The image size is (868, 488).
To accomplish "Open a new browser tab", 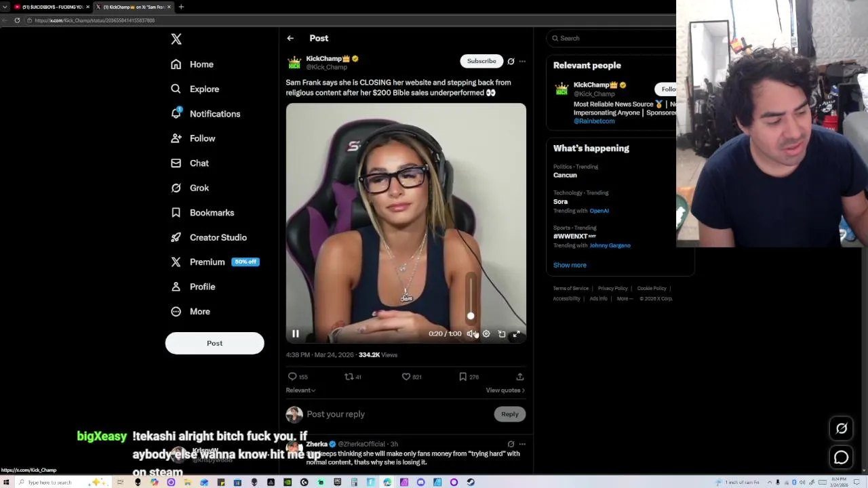I will coord(181,7).
